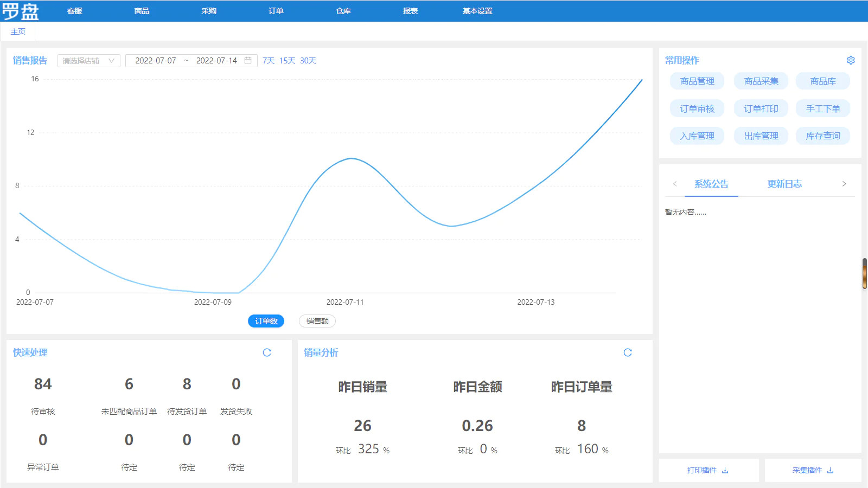The width and height of the screenshot is (868, 488).
Task: Select the 7天 quick range
Action: [x=269, y=61]
